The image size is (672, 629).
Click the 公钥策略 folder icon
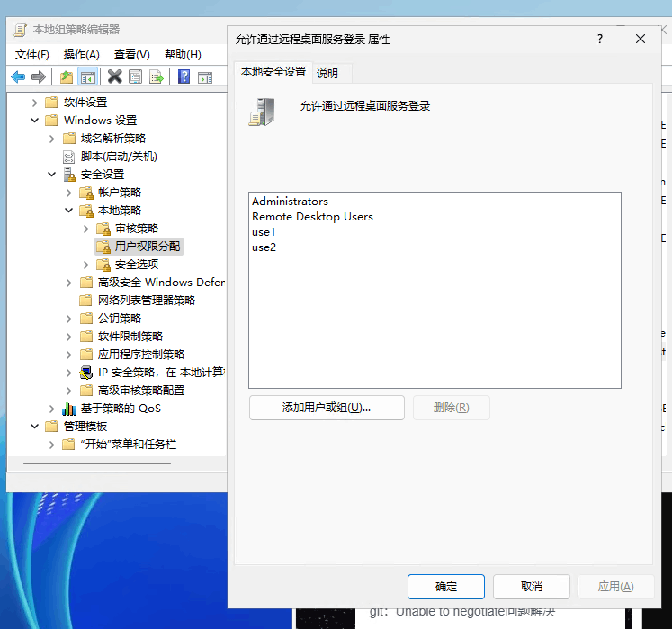point(86,319)
